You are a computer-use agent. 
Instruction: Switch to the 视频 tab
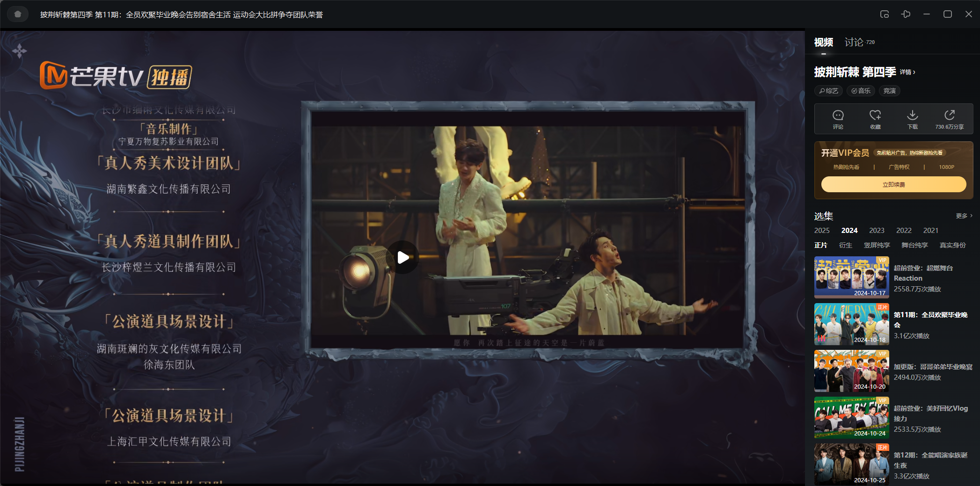pyautogui.click(x=824, y=43)
